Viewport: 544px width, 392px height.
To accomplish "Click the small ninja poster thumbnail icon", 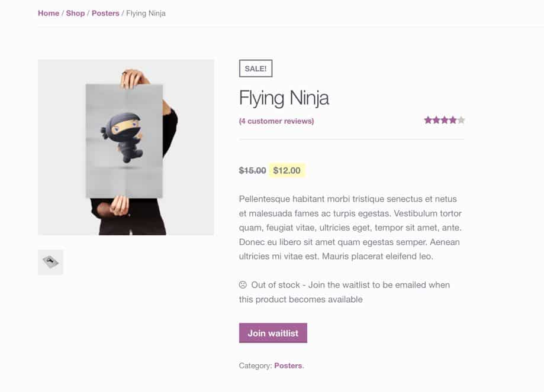I will (50, 261).
